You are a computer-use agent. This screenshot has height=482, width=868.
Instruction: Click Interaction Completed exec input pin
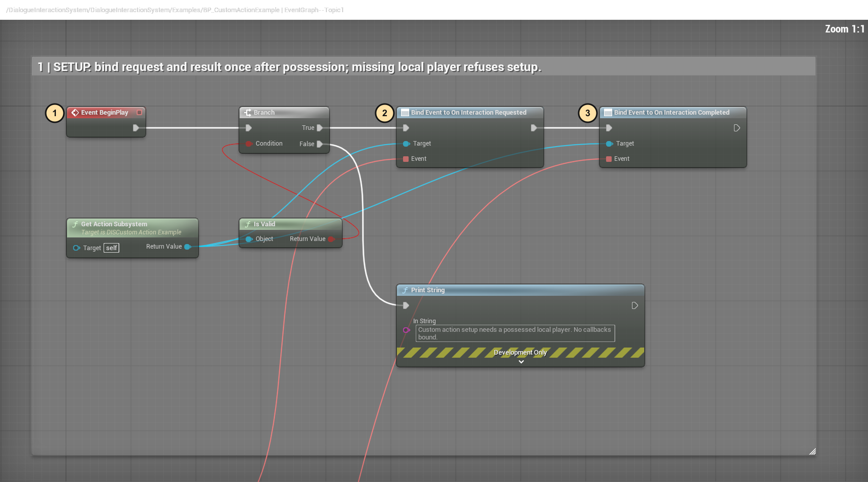(609, 128)
